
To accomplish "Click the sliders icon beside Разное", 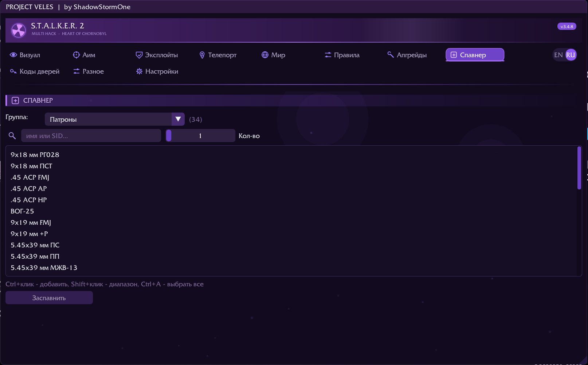I will tap(77, 71).
